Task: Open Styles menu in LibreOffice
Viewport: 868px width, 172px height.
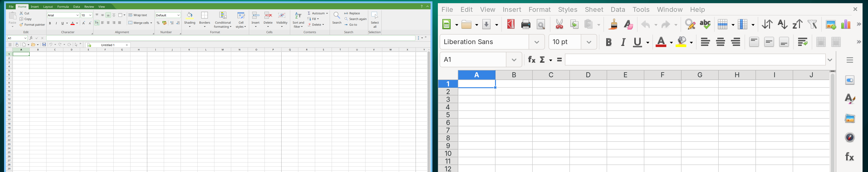Action: [x=568, y=10]
